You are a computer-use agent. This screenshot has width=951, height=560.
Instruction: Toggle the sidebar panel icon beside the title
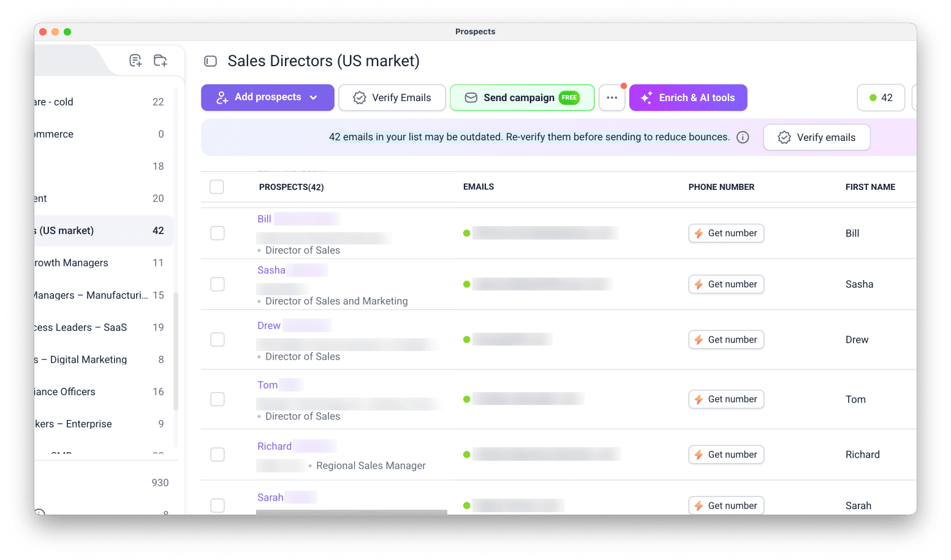pos(211,61)
